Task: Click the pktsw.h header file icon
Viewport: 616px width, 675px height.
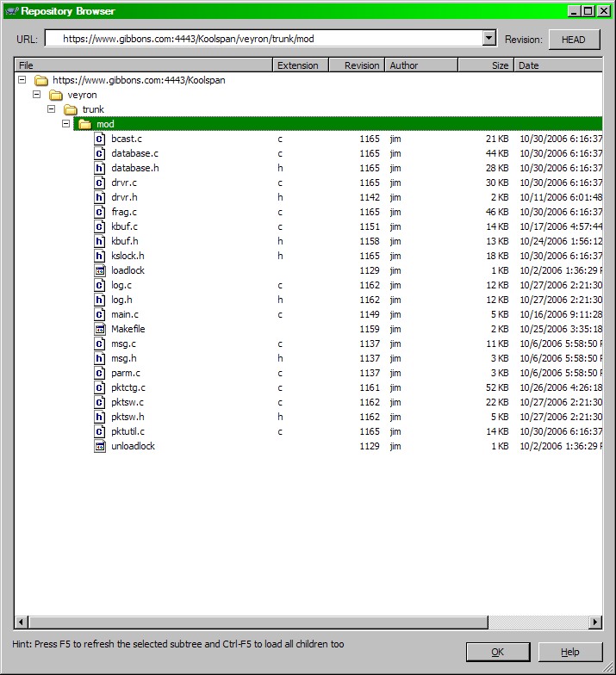Action: (x=100, y=417)
